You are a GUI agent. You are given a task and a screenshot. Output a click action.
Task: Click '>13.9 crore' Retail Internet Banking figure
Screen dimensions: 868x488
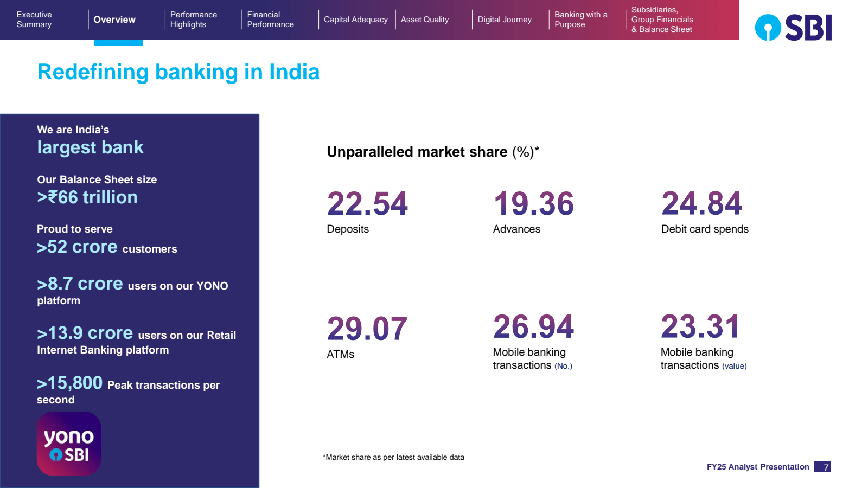85,333
